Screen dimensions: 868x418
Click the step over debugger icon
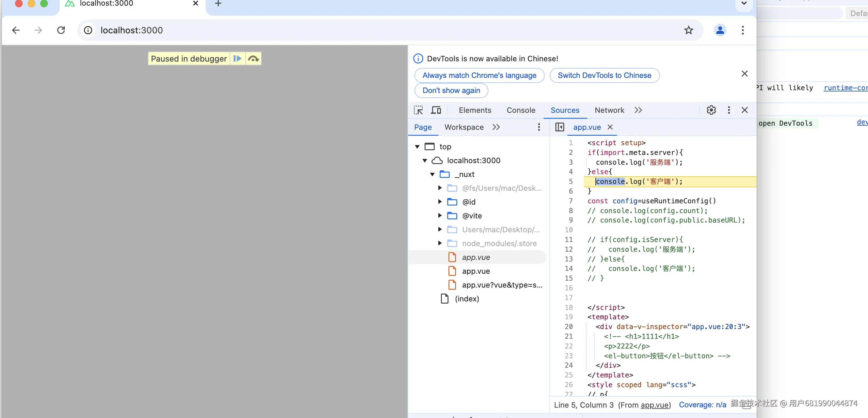coord(253,58)
